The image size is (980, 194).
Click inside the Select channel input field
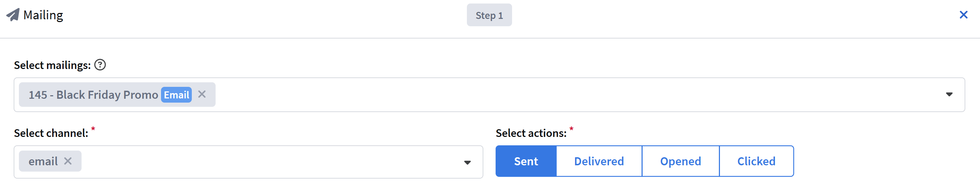tap(266, 162)
